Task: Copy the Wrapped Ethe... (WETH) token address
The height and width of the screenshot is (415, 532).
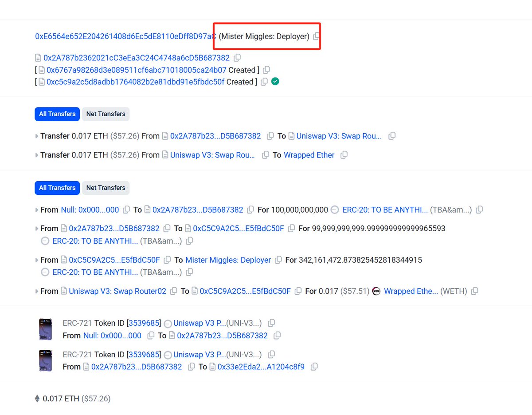Action: pyautogui.click(x=474, y=291)
